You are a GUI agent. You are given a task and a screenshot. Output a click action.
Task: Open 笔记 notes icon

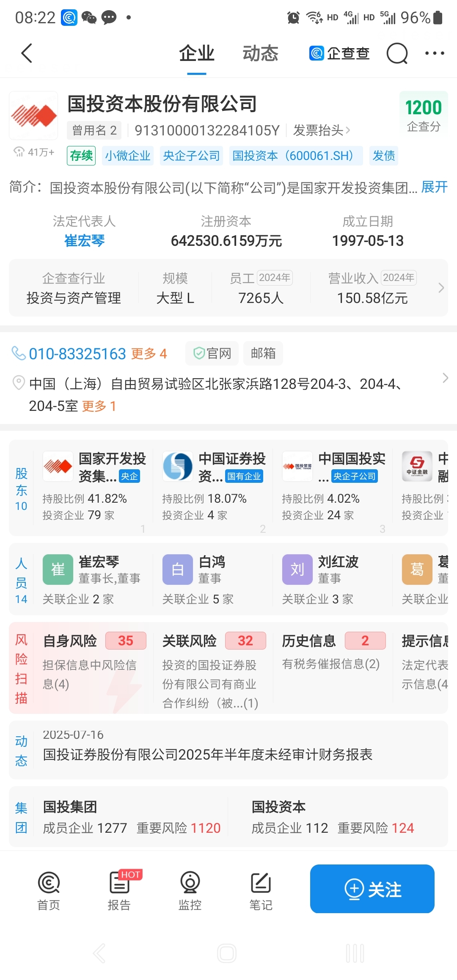point(261,891)
